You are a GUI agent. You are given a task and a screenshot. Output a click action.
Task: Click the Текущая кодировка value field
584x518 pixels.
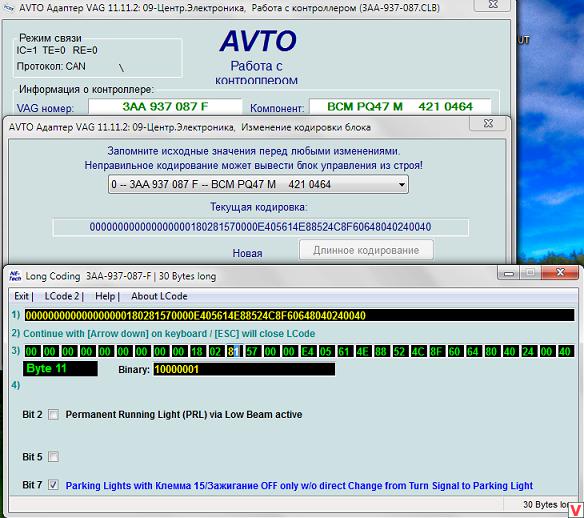point(260,227)
